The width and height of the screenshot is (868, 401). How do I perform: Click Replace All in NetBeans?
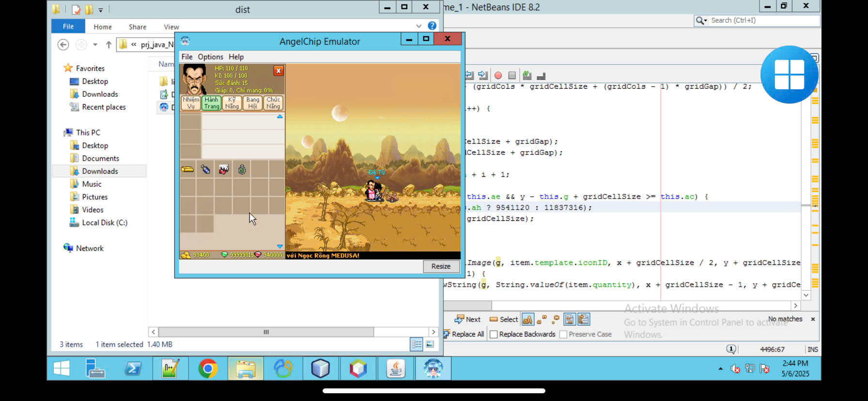point(465,334)
